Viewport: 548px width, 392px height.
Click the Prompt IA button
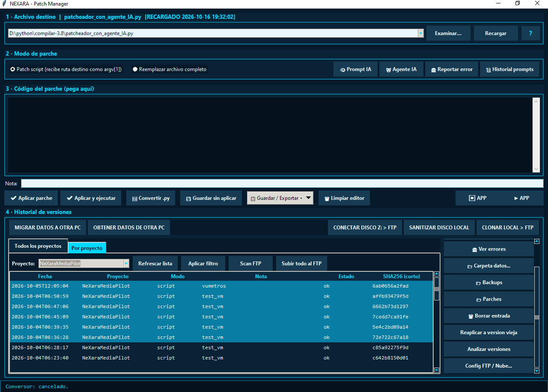[x=355, y=69]
